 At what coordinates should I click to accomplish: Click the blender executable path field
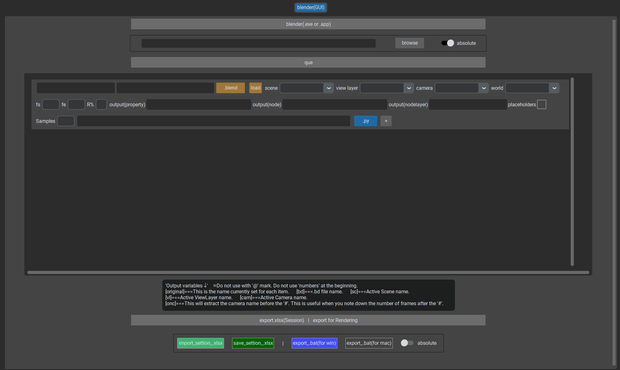[x=259, y=43]
